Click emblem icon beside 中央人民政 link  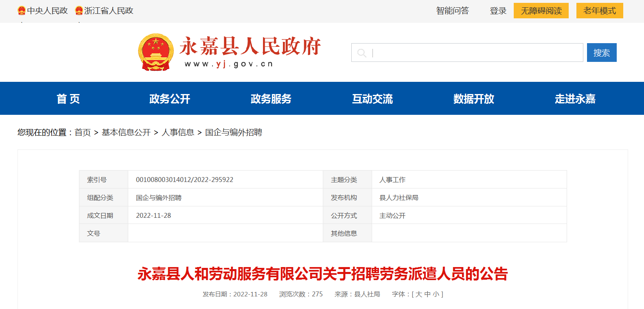pyautogui.click(x=22, y=11)
